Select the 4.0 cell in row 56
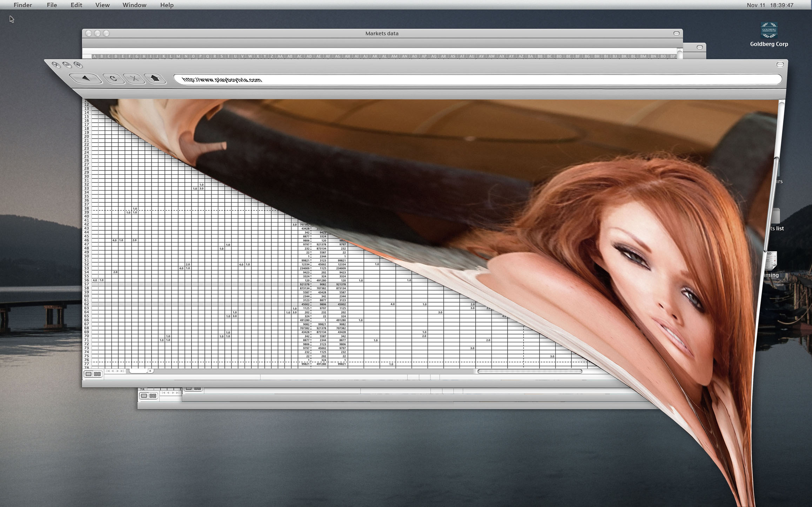The height and width of the screenshot is (507, 812). coord(95,280)
